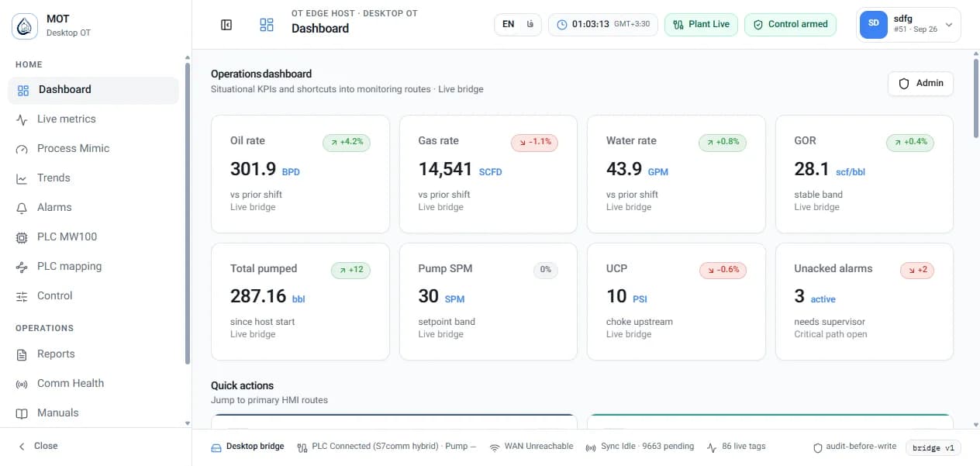The image size is (980, 466).
Task: Open Comm Health page
Action: [93, 384]
